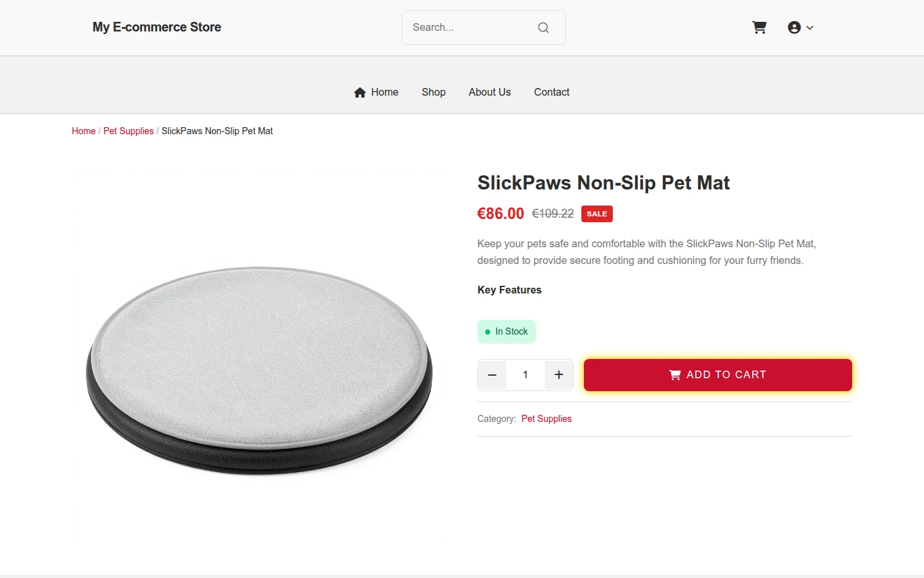Decrease quantity with the minus button
The height and width of the screenshot is (578, 924).
point(492,375)
